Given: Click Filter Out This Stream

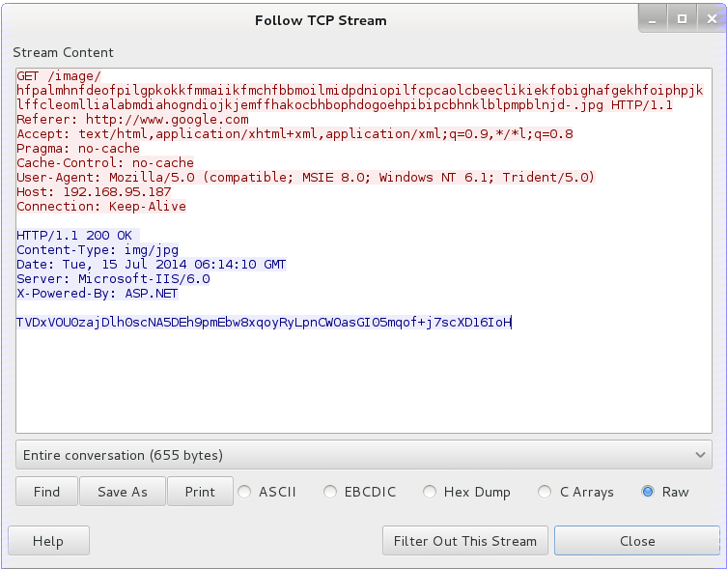Looking at the screenshot, I should tap(464, 541).
